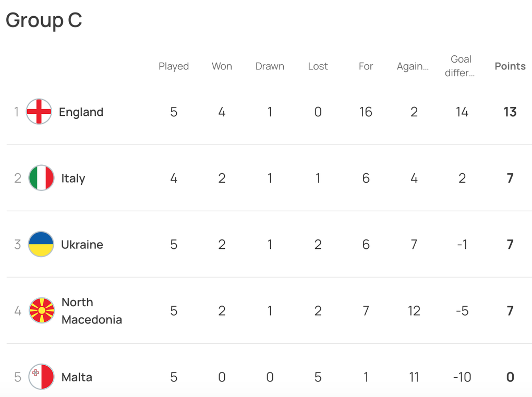This screenshot has width=532, height=397.
Task: Click the Group C heading
Action: click(x=44, y=20)
